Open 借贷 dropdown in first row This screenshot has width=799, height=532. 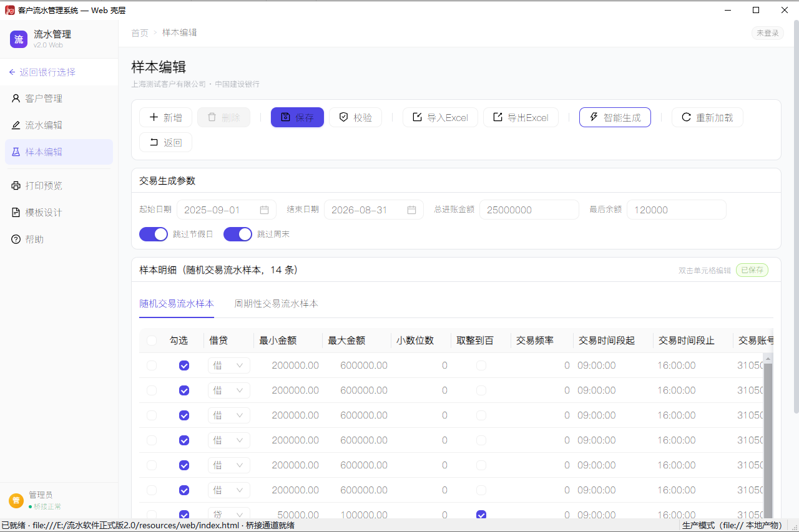tap(229, 365)
